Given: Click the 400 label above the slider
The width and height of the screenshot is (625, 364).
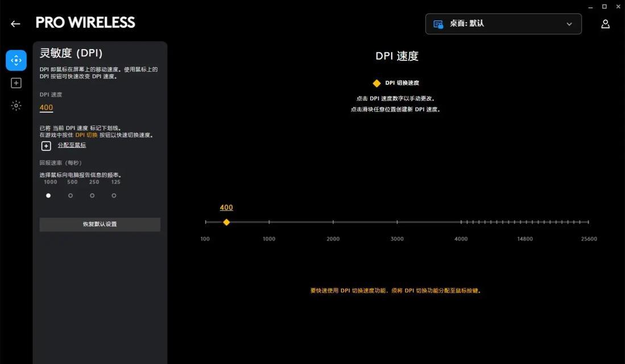Looking at the screenshot, I should click(x=226, y=208).
